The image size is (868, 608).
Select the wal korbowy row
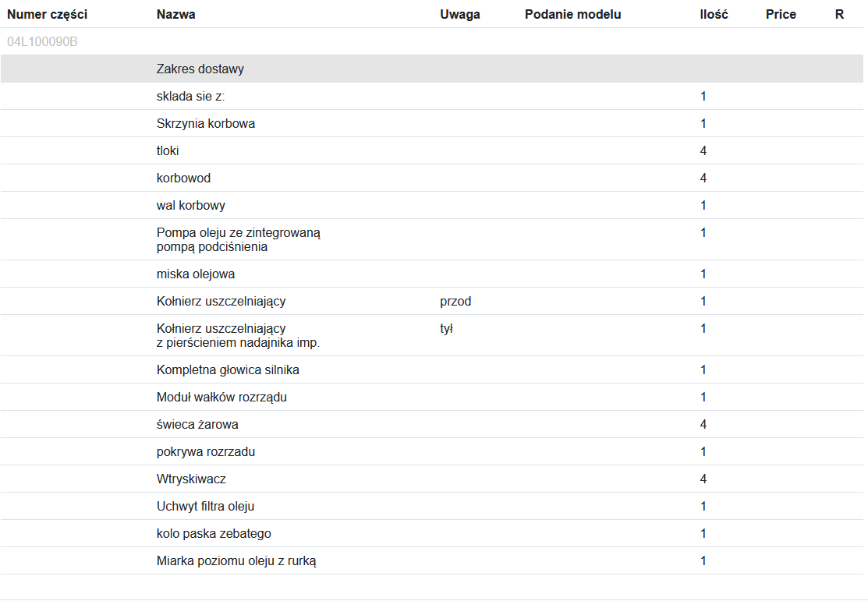click(191, 206)
